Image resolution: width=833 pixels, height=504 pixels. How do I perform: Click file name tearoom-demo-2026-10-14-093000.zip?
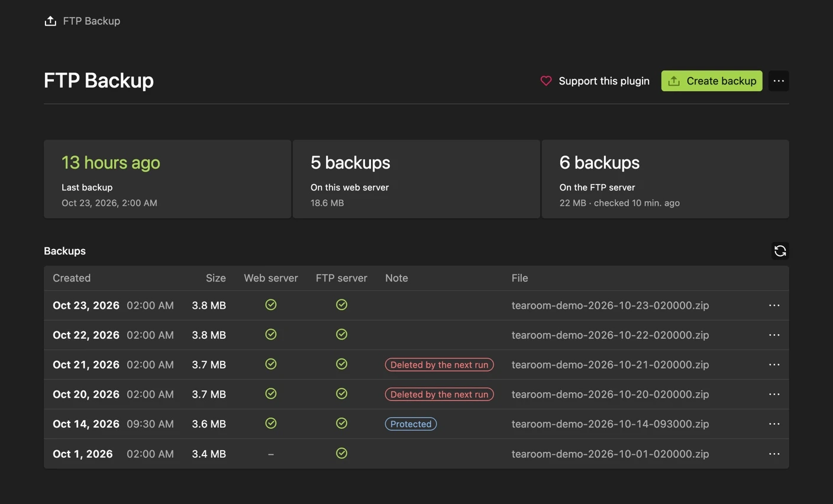tap(611, 424)
